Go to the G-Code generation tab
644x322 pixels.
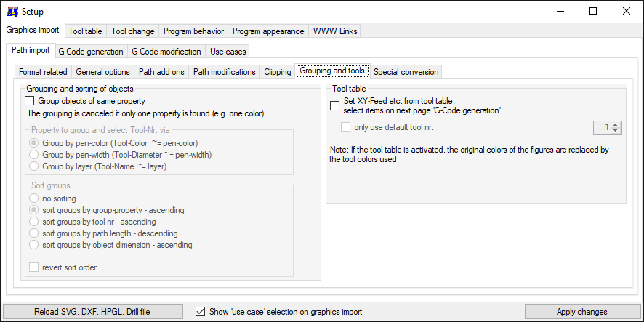[91, 52]
